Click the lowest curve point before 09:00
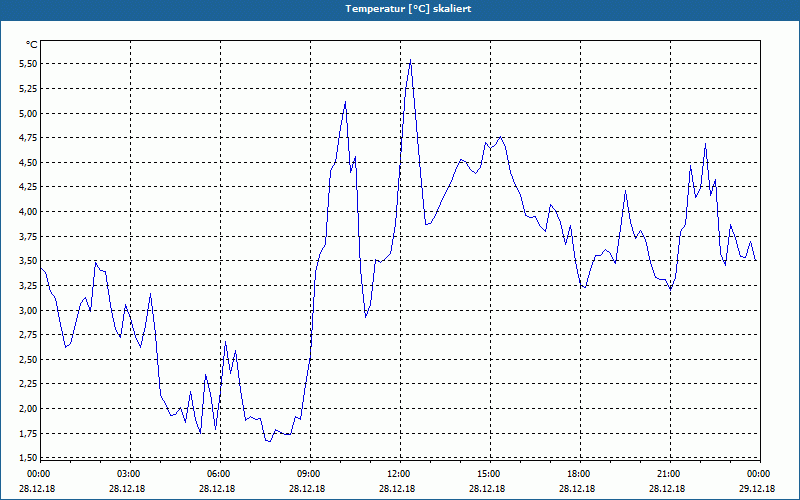 pyautogui.click(x=269, y=441)
